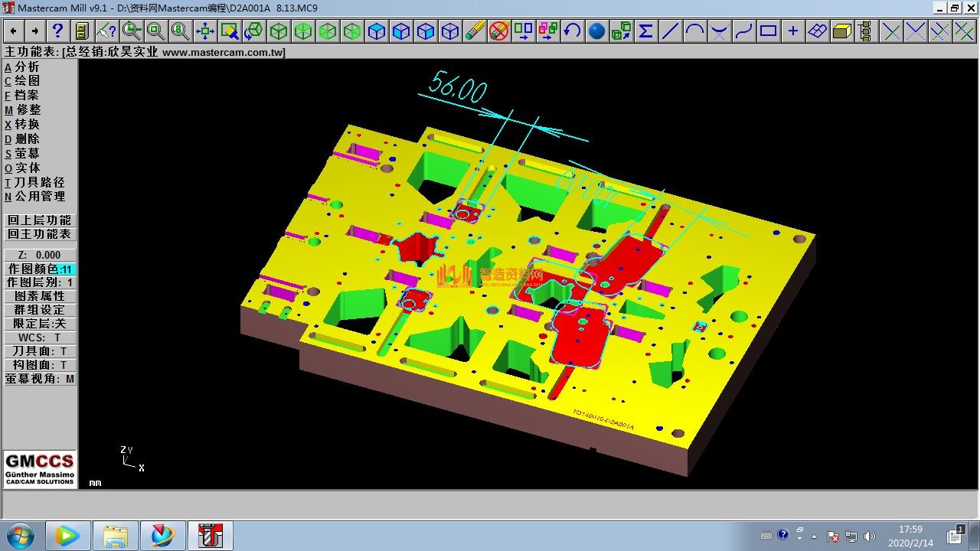
Task: Click the Fillet curve tool icon
Action: tap(719, 31)
